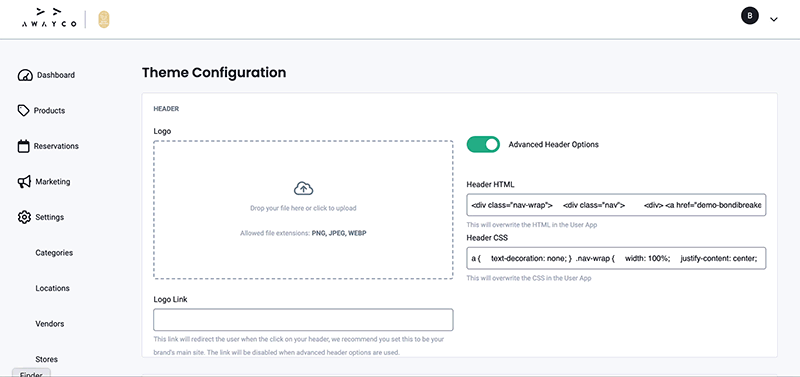Click the Dashboard gauge icon
This screenshot has width=800, height=377.
pos(24,76)
